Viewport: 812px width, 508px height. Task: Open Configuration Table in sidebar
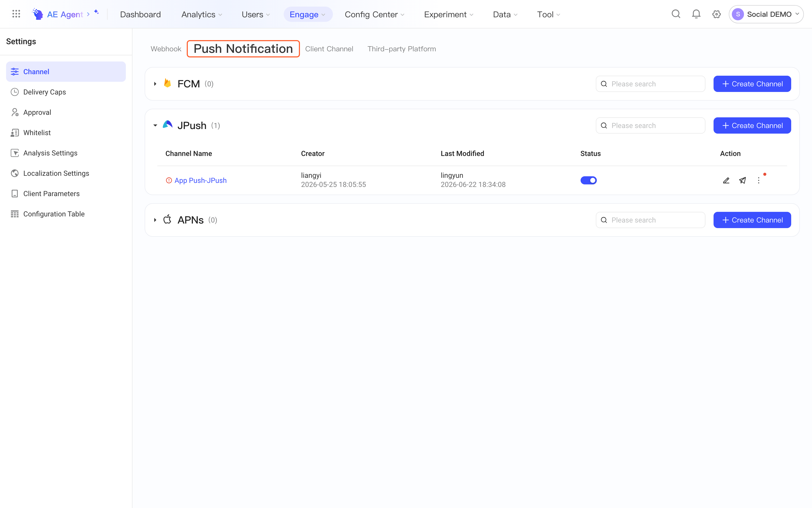(66, 214)
